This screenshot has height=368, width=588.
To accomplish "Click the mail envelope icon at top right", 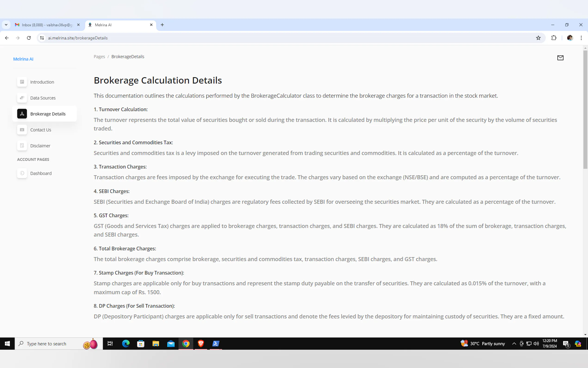I will point(560,58).
